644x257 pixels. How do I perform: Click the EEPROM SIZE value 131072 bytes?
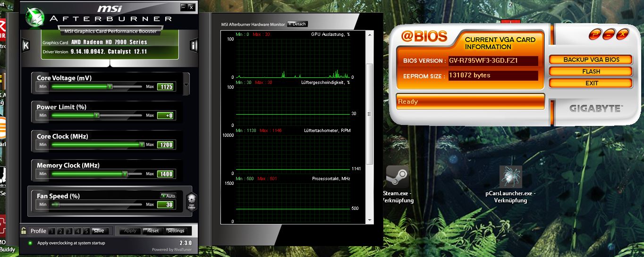pyautogui.click(x=493, y=75)
